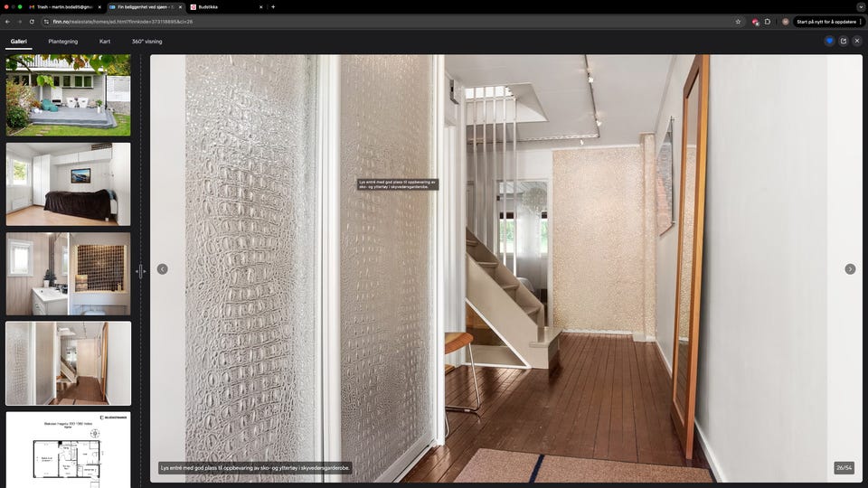Click the thumbnail panel resize handle

[141, 271]
